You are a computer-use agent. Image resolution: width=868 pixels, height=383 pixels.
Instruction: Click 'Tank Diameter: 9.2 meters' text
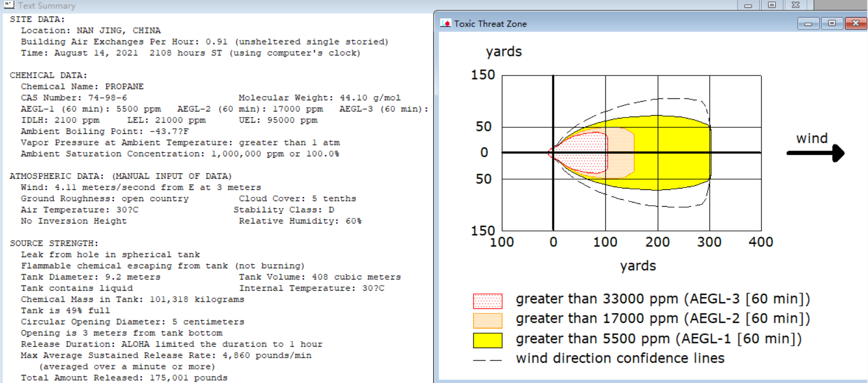(x=90, y=277)
